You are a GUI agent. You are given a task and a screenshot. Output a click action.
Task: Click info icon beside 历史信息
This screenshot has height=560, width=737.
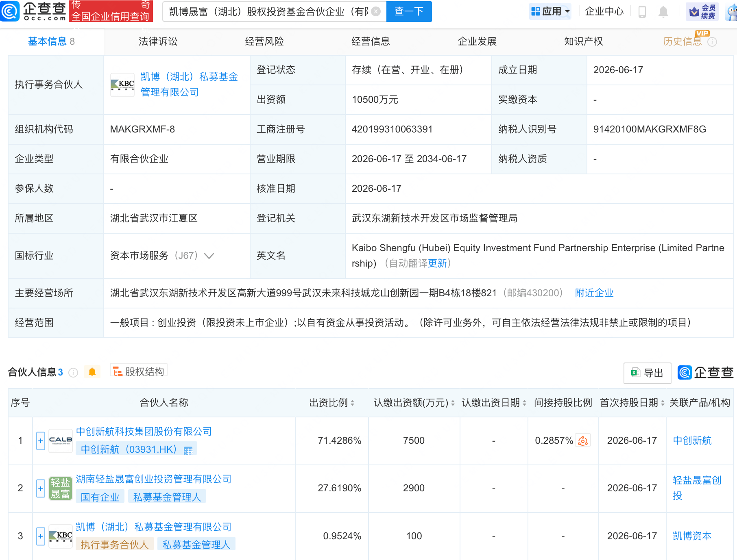point(712,42)
